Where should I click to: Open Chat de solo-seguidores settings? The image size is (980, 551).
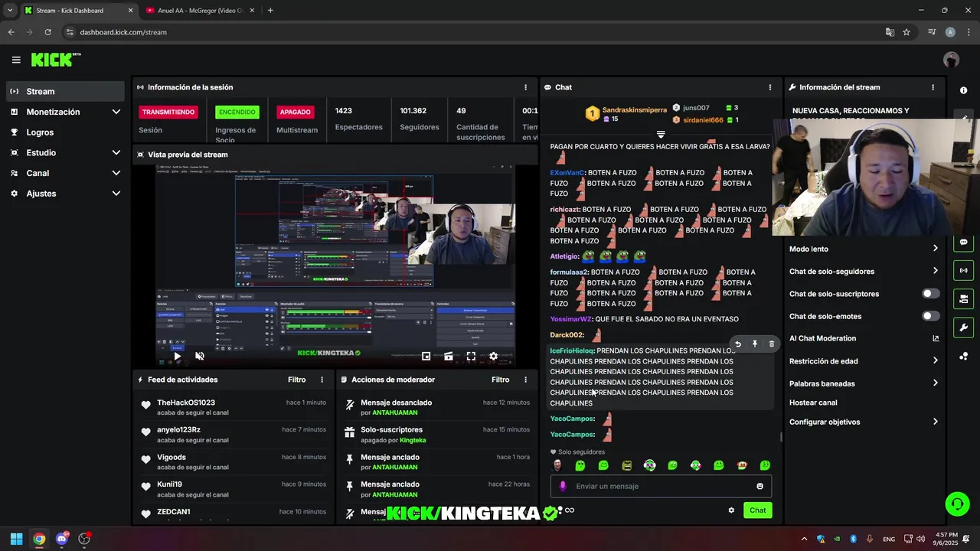[864, 271]
